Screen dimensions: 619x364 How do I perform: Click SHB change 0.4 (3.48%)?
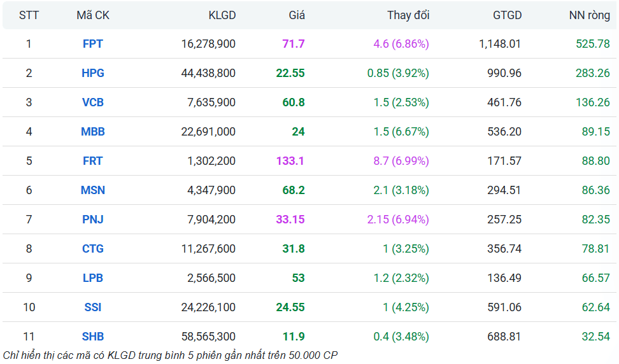pos(401,337)
